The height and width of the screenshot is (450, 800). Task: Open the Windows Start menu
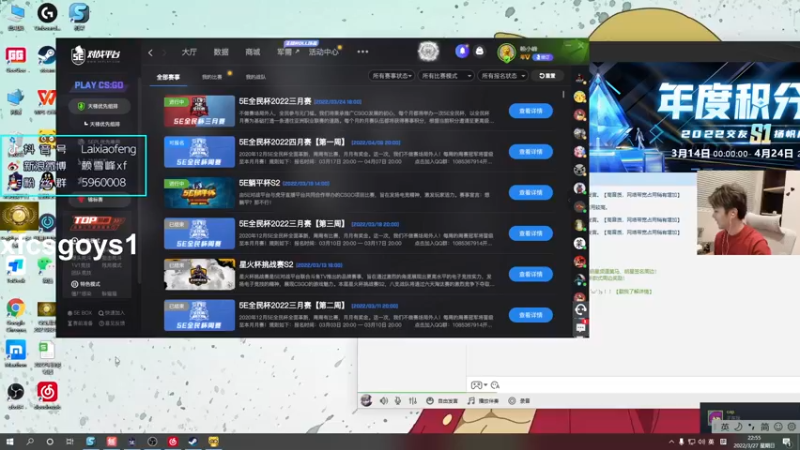(x=10, y=442)
